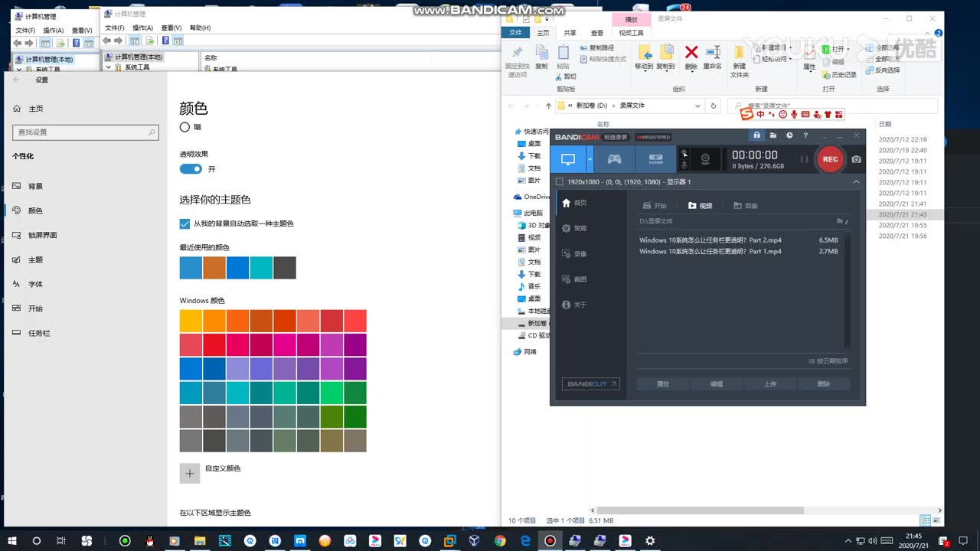Switch to Bandicam 视频 file list tab

tap(700, 206)
